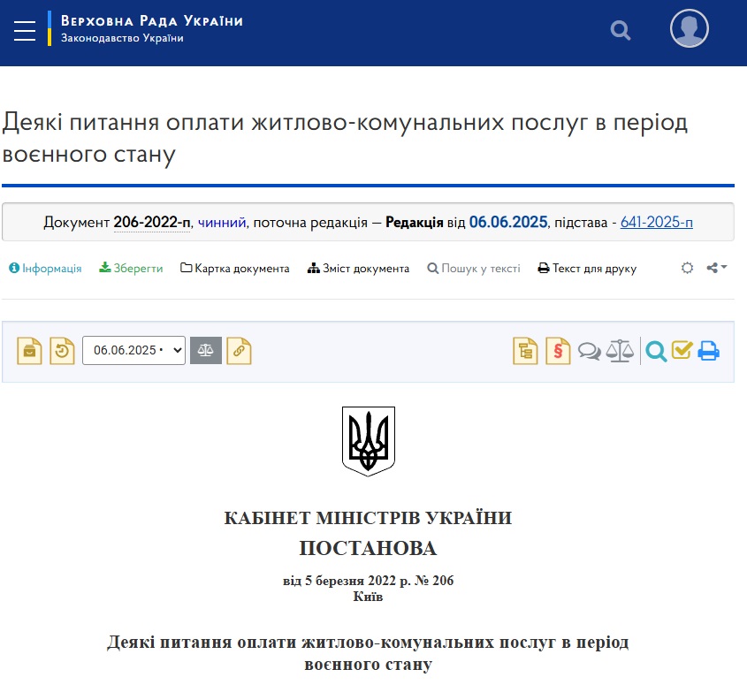Click the document card icon in toolbar
The height and width of the screenshot is (700, 747).
tap(30, 351)
